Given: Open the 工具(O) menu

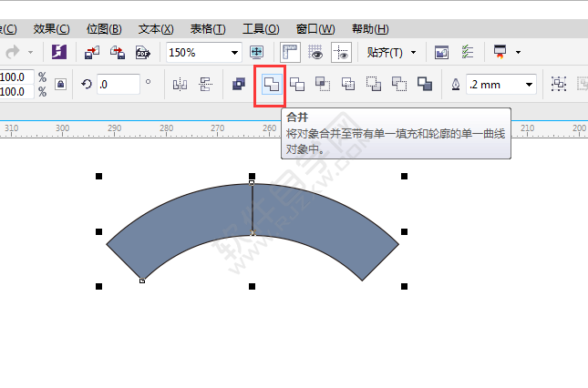Looking at the screenshot, I should (260, 29).
